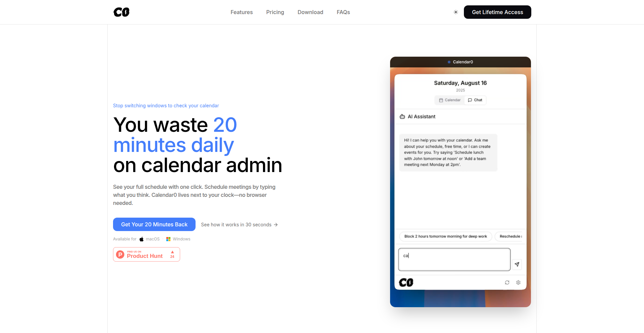The width and height of the screenshot is (644, 333).
Task: Switch to the Calendar tab in widget
Action: tap(450, 100)
